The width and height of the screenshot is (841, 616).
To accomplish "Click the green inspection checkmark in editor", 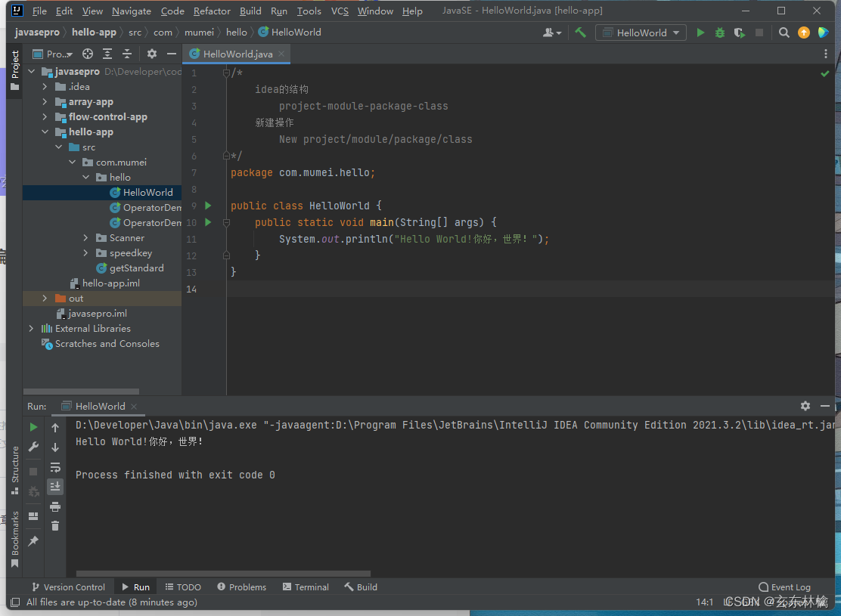I will [825, 73].
